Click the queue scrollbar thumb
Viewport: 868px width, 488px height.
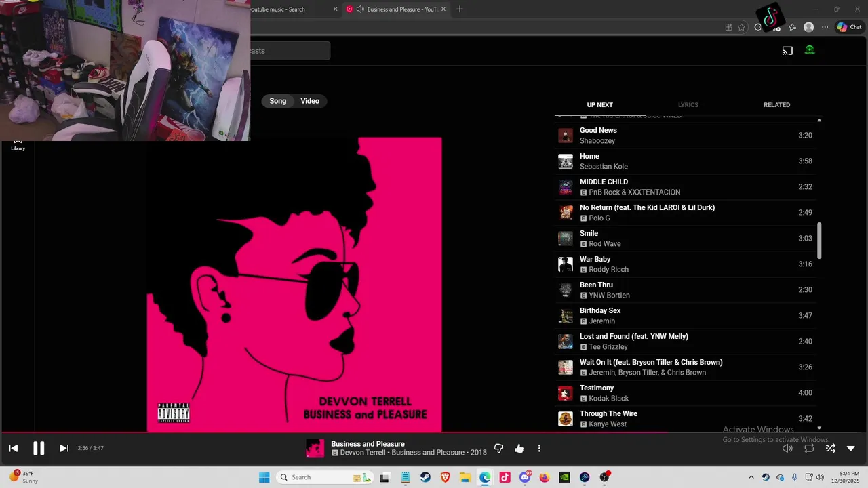(819, 241)
